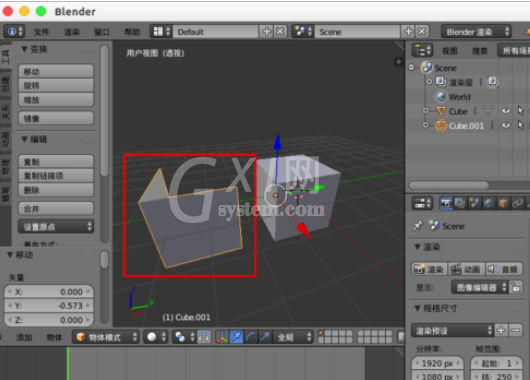The image size is (530, 380).
Task: Open the Blender 渲染 engine dropdown
Action: (x=477, y=32)
